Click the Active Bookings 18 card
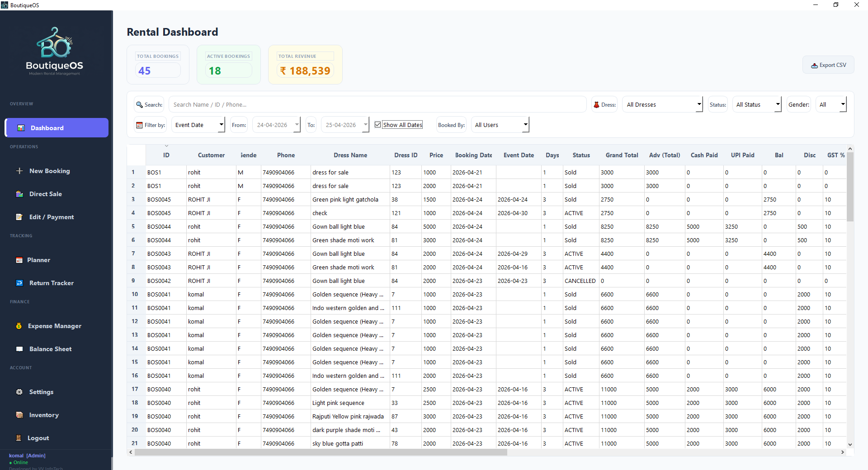868x470 pixels. [228, 65]
